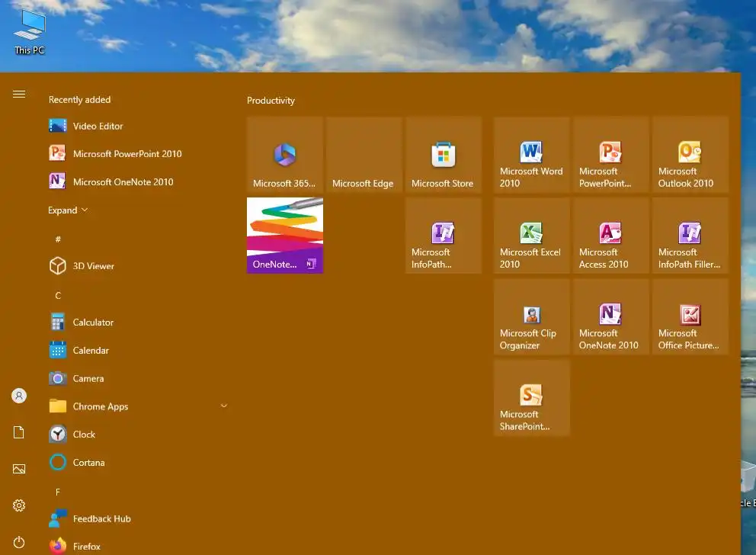Open the OneNote live tile

tap(285, 236)
